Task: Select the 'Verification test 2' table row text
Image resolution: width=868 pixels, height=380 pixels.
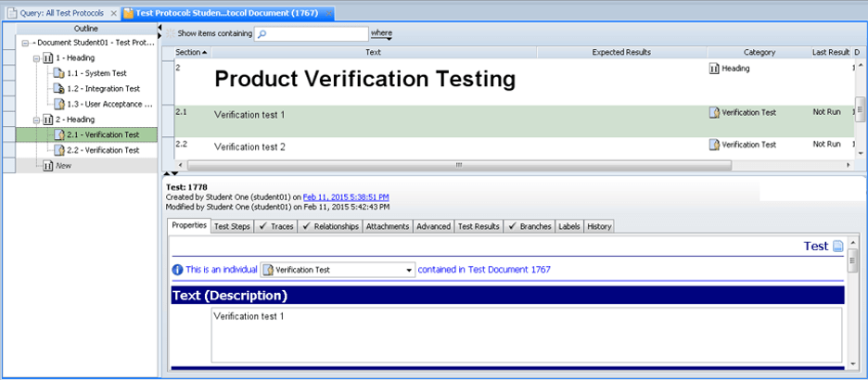Action: point(249,147)
